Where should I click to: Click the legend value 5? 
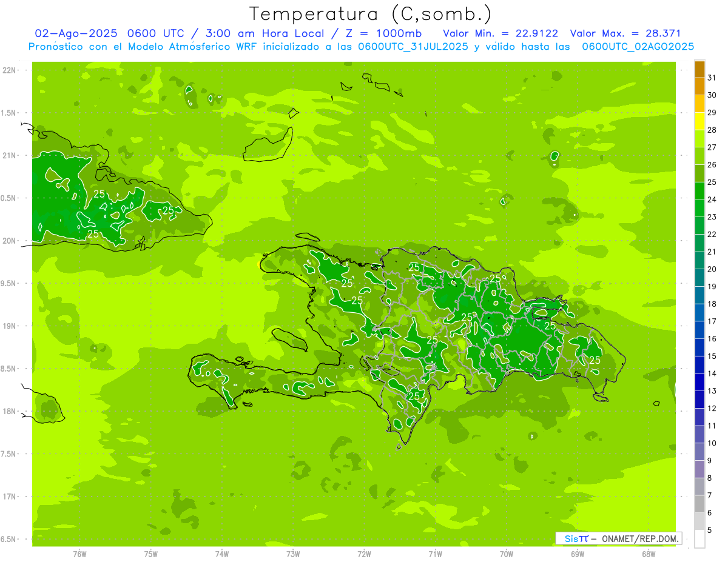click(x=710, y=530)
